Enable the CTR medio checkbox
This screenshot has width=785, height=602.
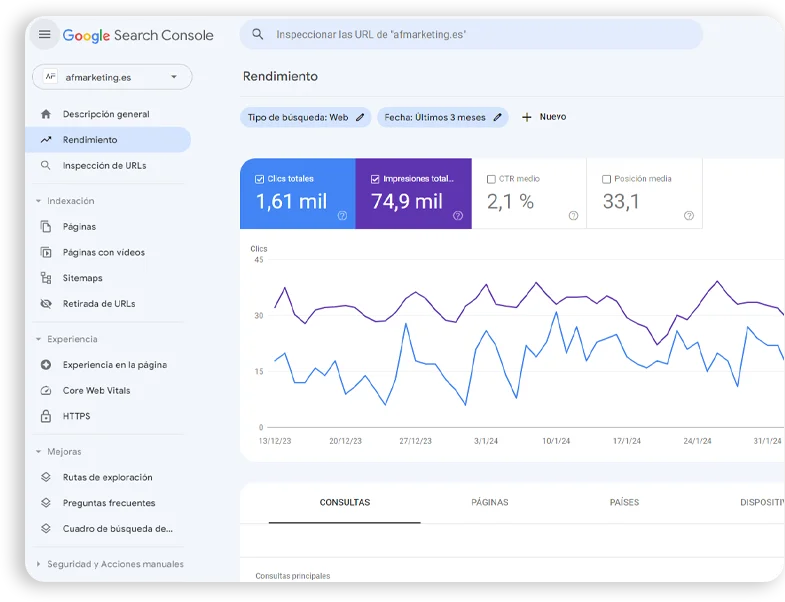pyautogui.click(x=491, y=179)
